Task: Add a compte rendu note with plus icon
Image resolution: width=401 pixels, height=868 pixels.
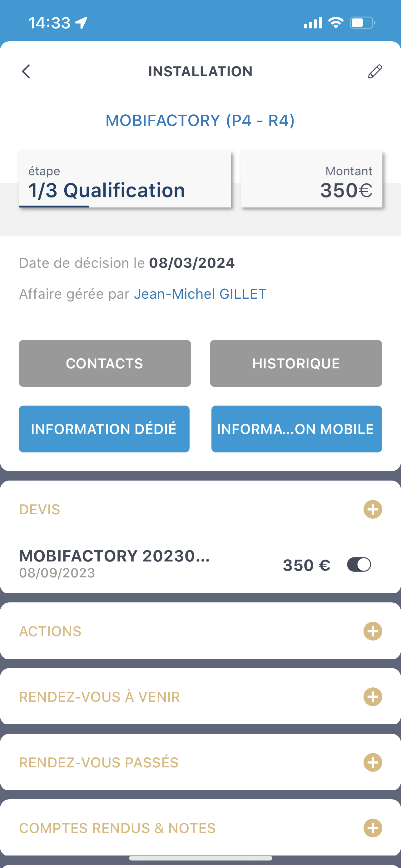Action: (373, 828)
